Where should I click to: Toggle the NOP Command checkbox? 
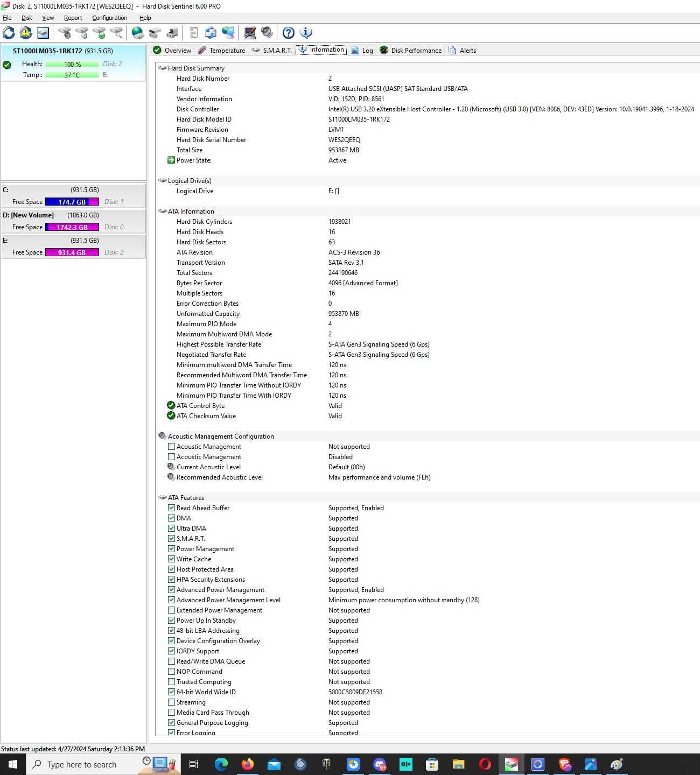click(171, 671)
